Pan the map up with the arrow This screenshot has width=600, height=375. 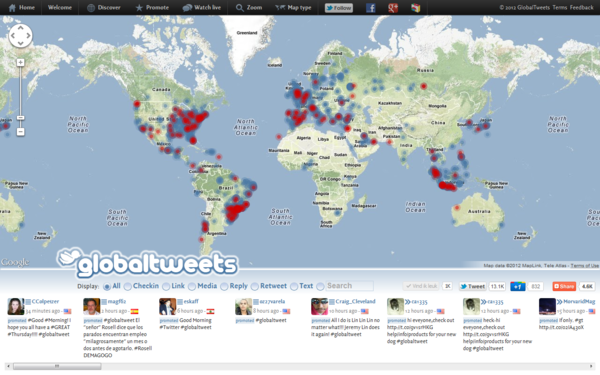tap(20, 28)
